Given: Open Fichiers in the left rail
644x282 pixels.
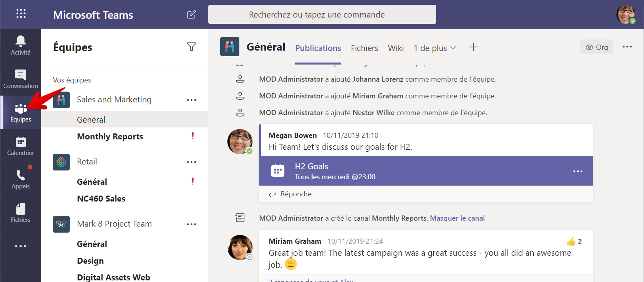Looking at the screenshot, I should 21,213.
